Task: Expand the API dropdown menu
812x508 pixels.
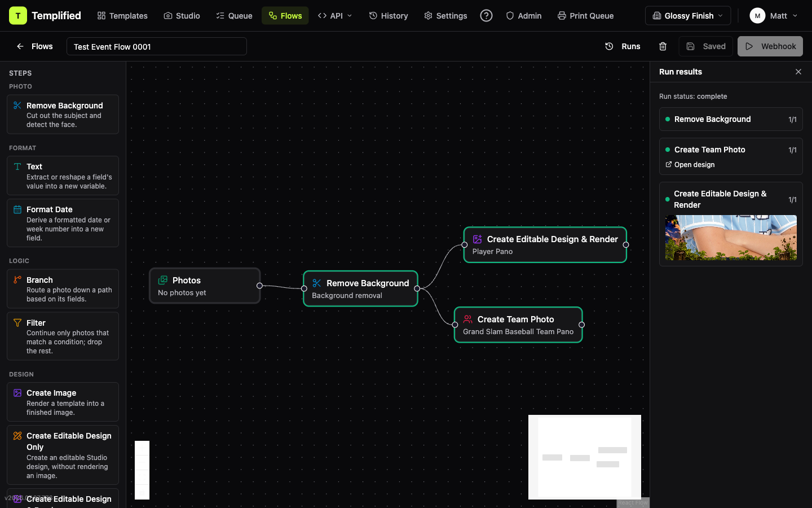Action: point(335,16)
